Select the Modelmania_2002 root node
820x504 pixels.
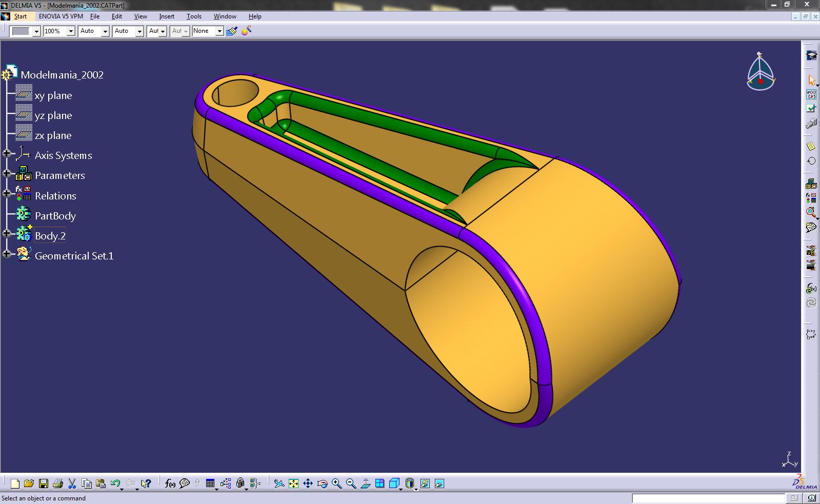[62, 75]
